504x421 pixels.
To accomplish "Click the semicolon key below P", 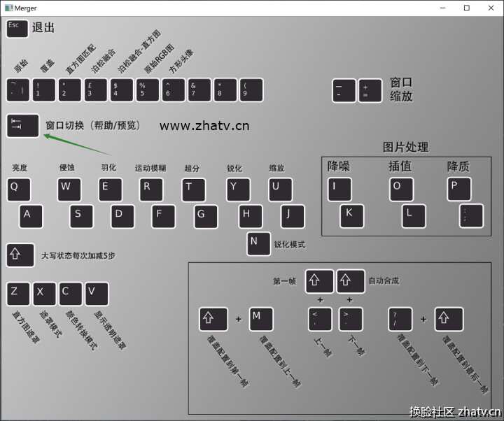I will coord(472,216).
